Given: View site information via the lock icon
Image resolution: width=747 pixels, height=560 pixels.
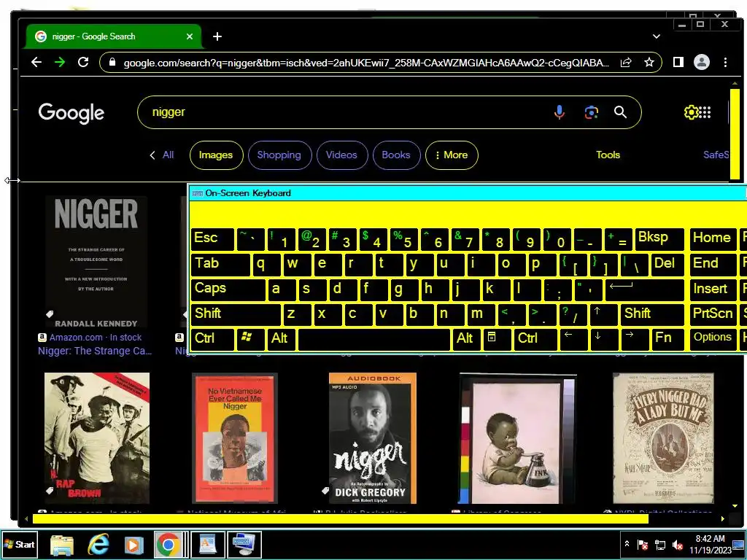Looking at the screenshot, I should click(112, 63).
